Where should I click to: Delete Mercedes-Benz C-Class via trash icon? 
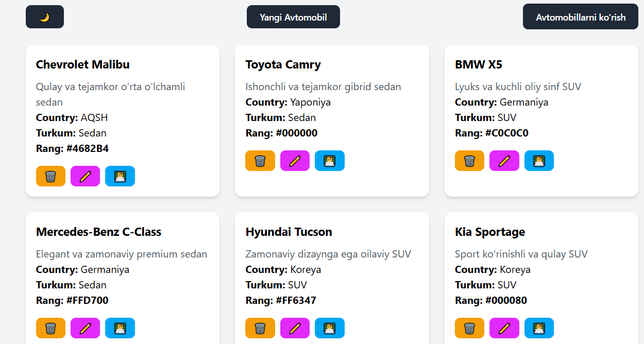coord(50,328)
